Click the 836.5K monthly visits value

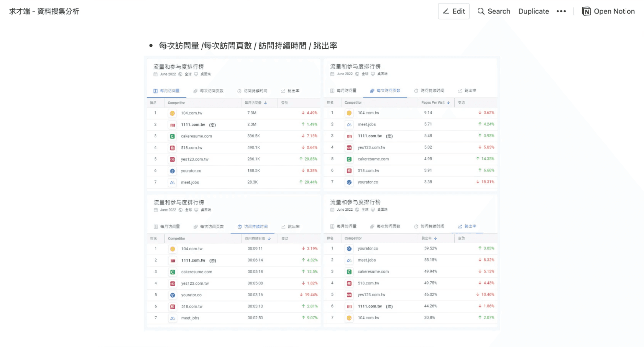point(254,136)
